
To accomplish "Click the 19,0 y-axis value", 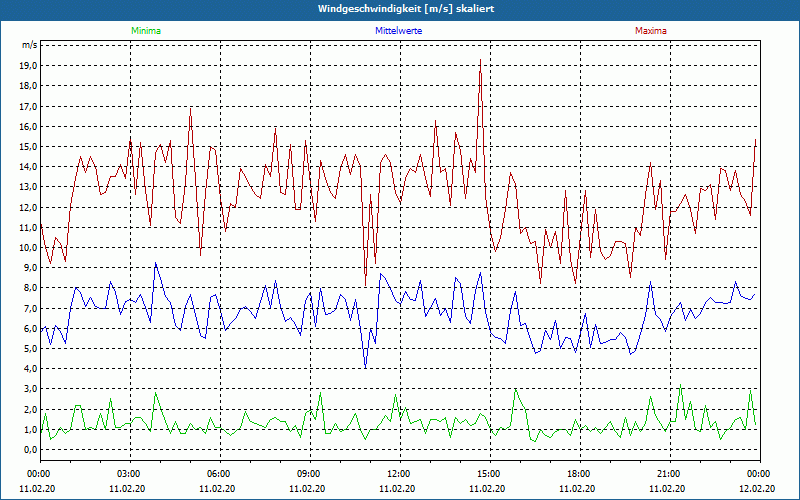I will pos(29,66).
